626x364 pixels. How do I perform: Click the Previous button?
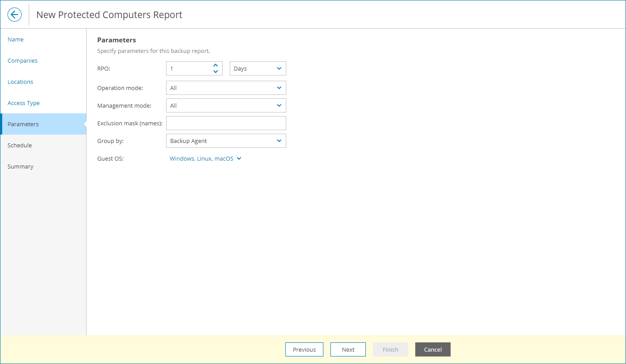[x=304, y=349]
